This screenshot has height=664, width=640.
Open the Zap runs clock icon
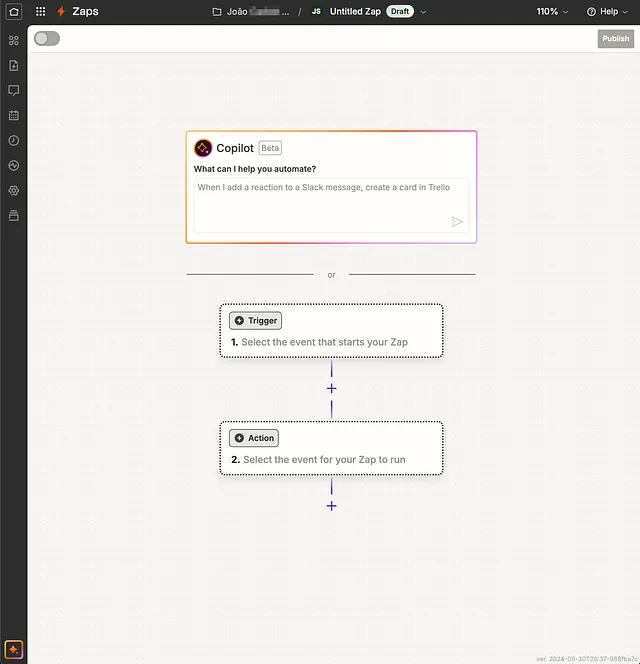(14, 140)
